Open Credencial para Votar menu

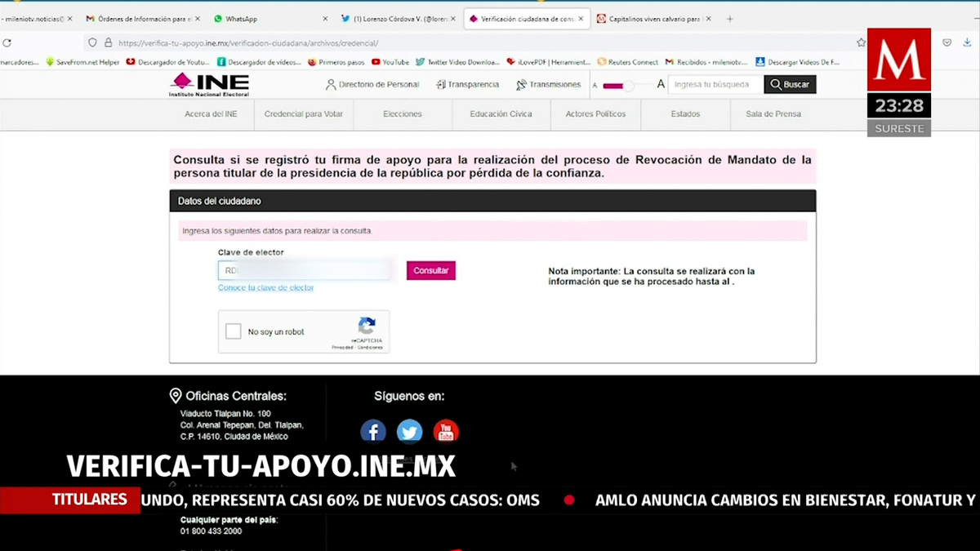coord(304,114)
